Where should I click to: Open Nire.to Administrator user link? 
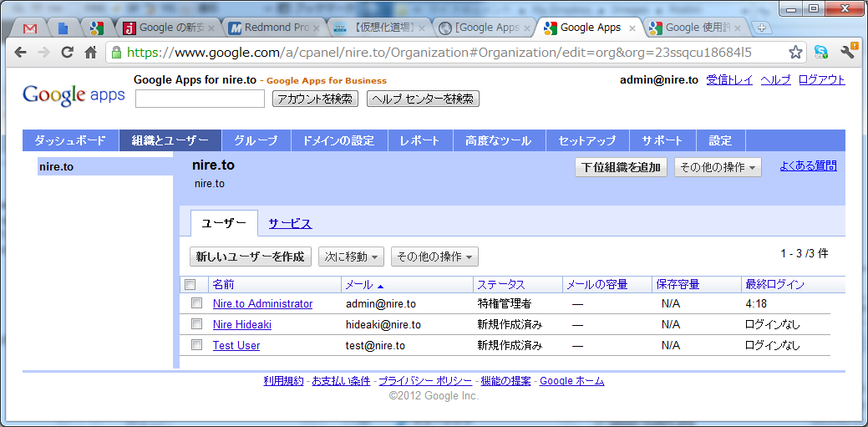pos(262,303)
